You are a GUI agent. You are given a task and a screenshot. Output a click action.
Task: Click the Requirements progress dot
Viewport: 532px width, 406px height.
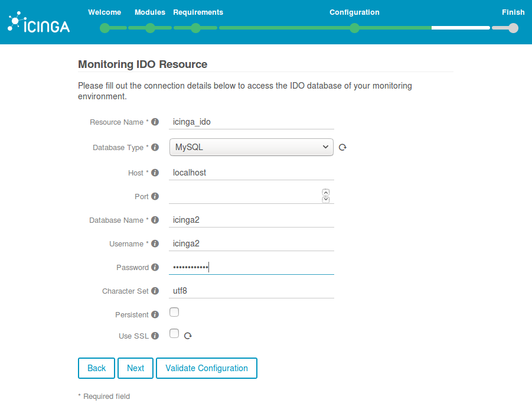pos(195,28)
